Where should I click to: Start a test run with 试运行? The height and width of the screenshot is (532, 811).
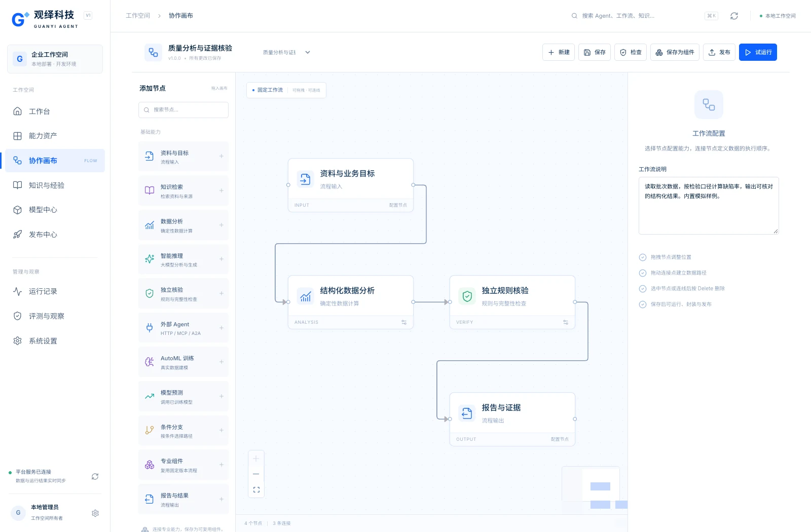758,52
